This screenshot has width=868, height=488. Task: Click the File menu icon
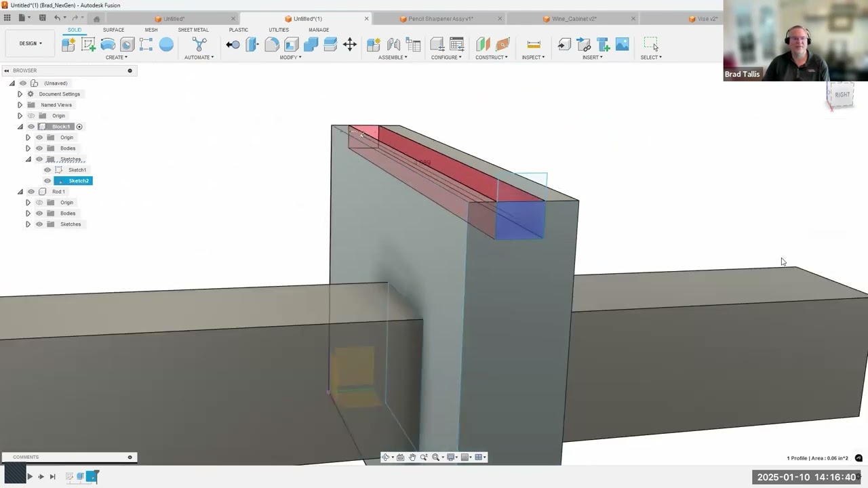pyautogui.click(x=22, y=18)
